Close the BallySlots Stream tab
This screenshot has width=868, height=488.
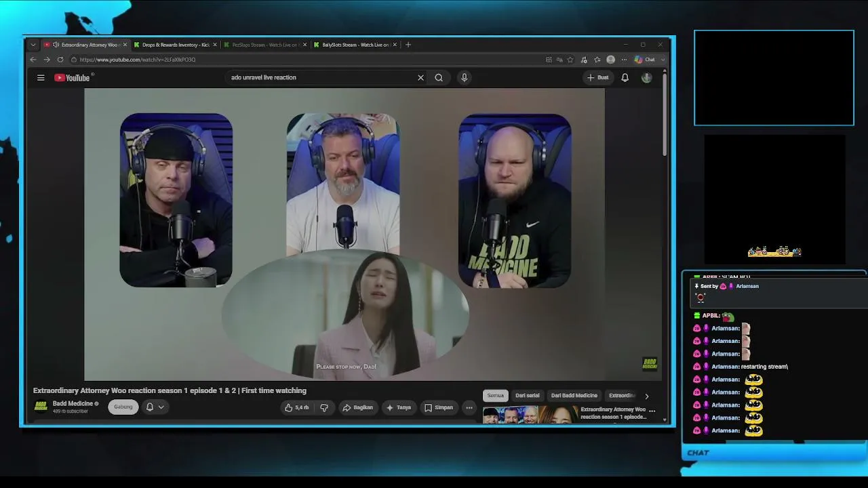(395, 45)
